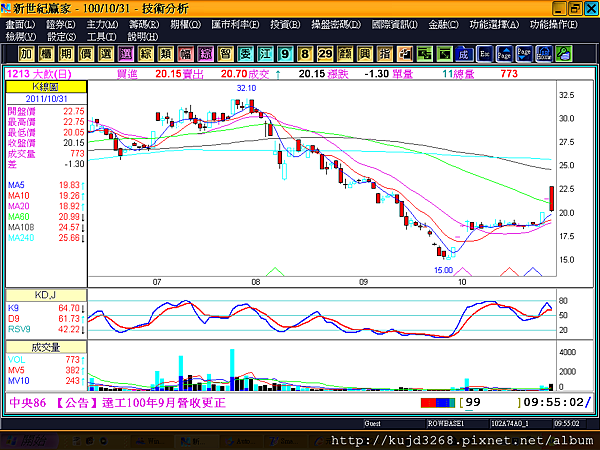The width and height of the screenshot is (600, 450).
Task: Click the 1213 大飲(日) stock name
Action: (39, 74)
